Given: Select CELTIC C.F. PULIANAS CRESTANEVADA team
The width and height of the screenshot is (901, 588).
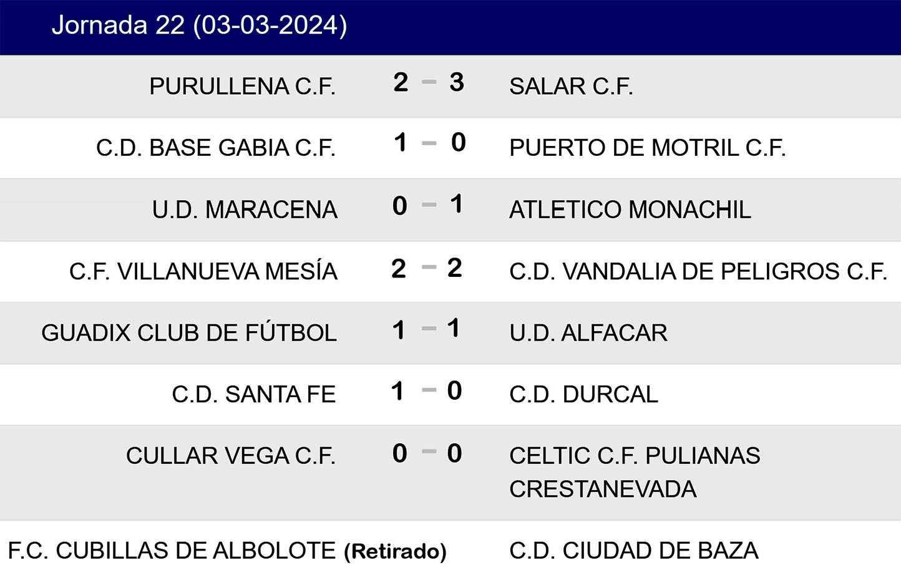Looking at the screenshot, I should (634, 472).
